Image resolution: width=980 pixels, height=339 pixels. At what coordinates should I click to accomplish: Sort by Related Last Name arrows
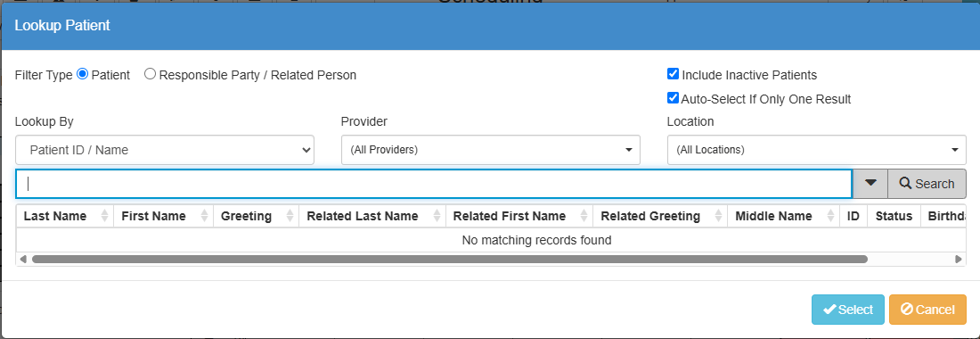(x=437, y=216)
